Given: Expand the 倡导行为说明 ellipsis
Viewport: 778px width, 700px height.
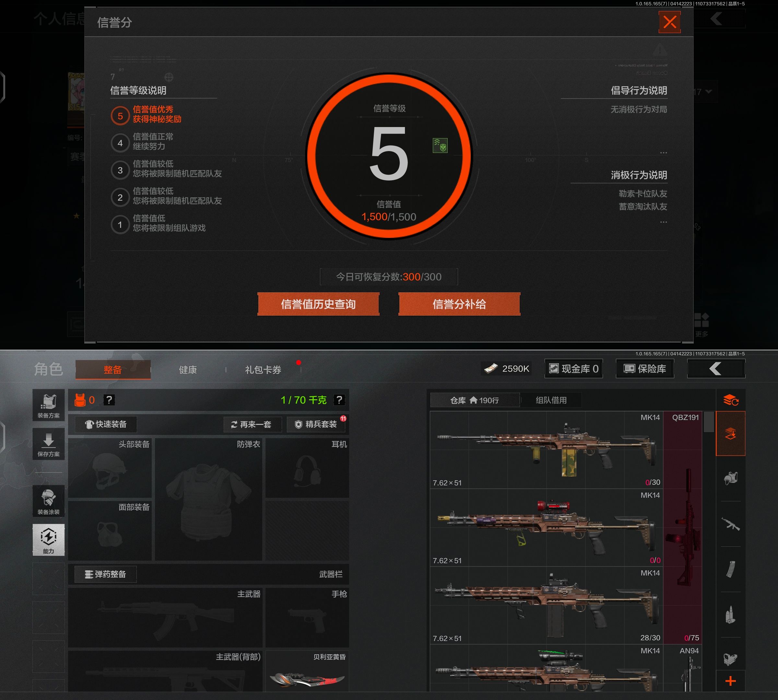Looking at the screenshot, I should [663, 153].
